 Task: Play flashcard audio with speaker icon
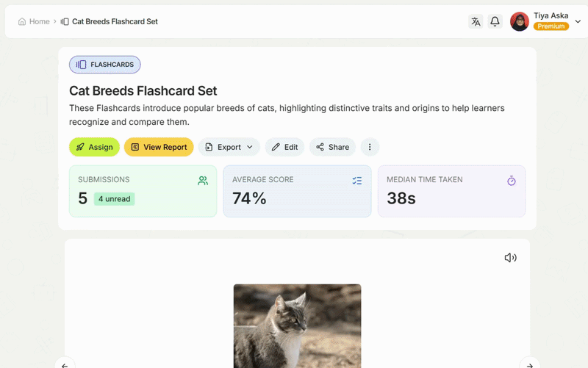[510, 258]
